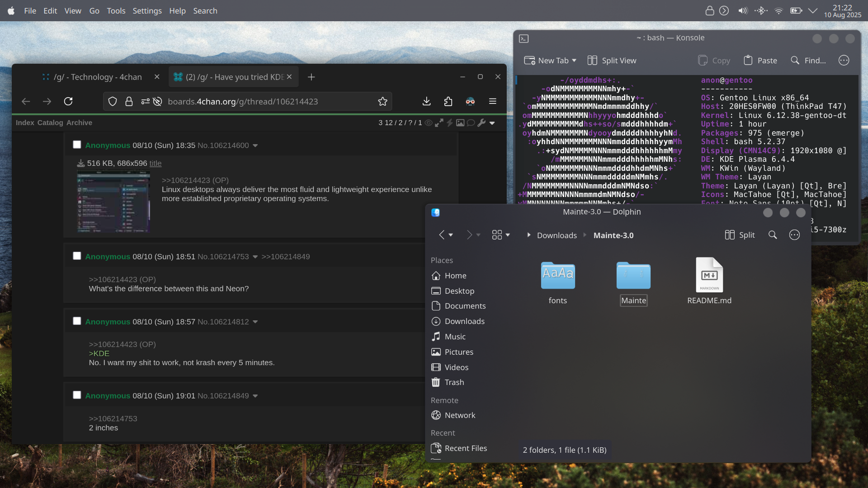This screenshot has height=488, width=868.
Task: Open the fonts folder in Dolphin
Action: pyautogui.click(x=557, y=276)
